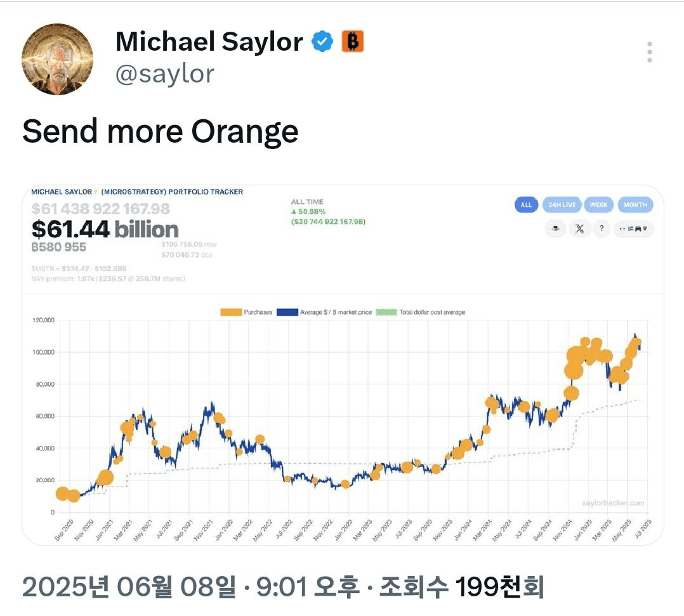The height and width of the screenshot is (616, 684).
Task: Click the saylortracker.com watermark
Action: (x=613, y=503)
